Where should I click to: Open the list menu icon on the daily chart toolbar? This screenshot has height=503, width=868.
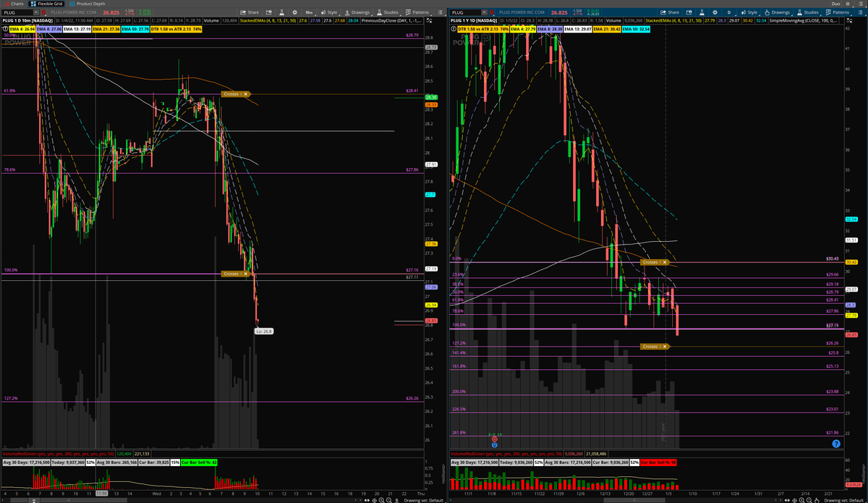(860, 12)
